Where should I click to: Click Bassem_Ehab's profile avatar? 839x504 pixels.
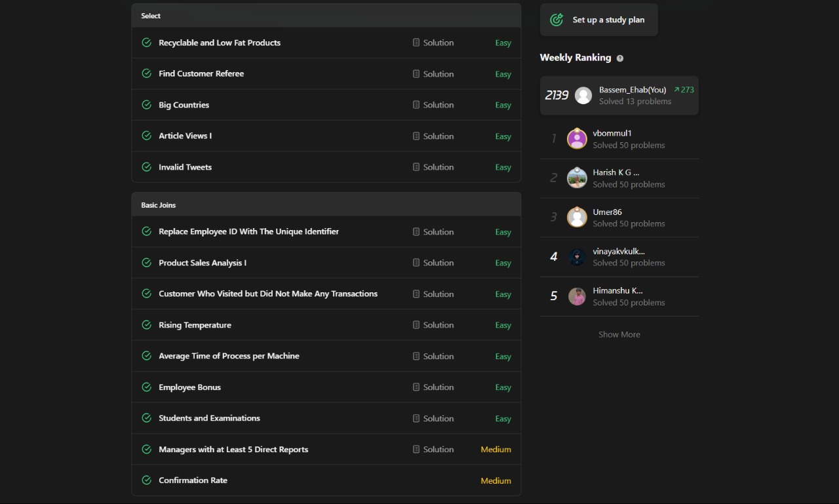click(x=583, y=96)
